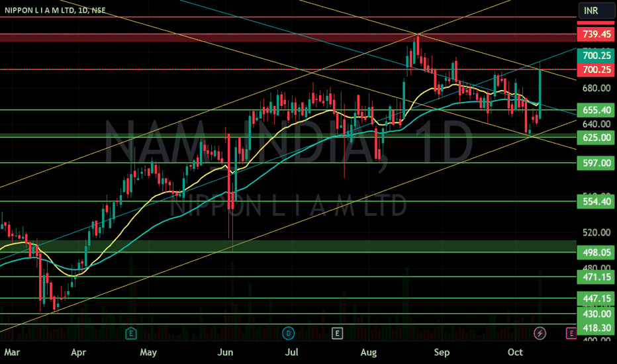
Task: Click the green 447.15 level label
Action: point(596,298)
